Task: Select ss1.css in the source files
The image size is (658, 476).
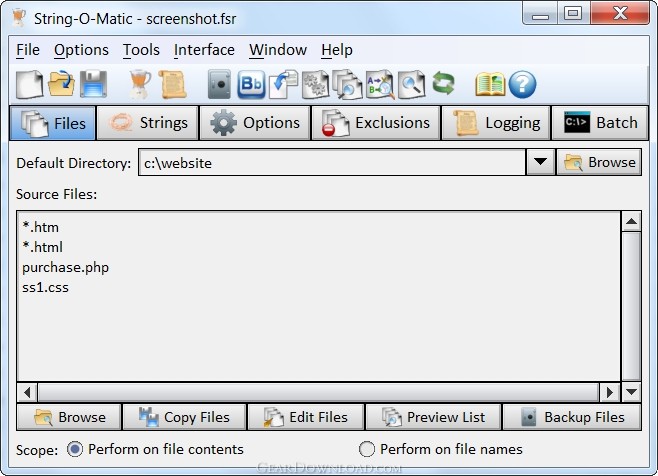Action: pos(45,288)
